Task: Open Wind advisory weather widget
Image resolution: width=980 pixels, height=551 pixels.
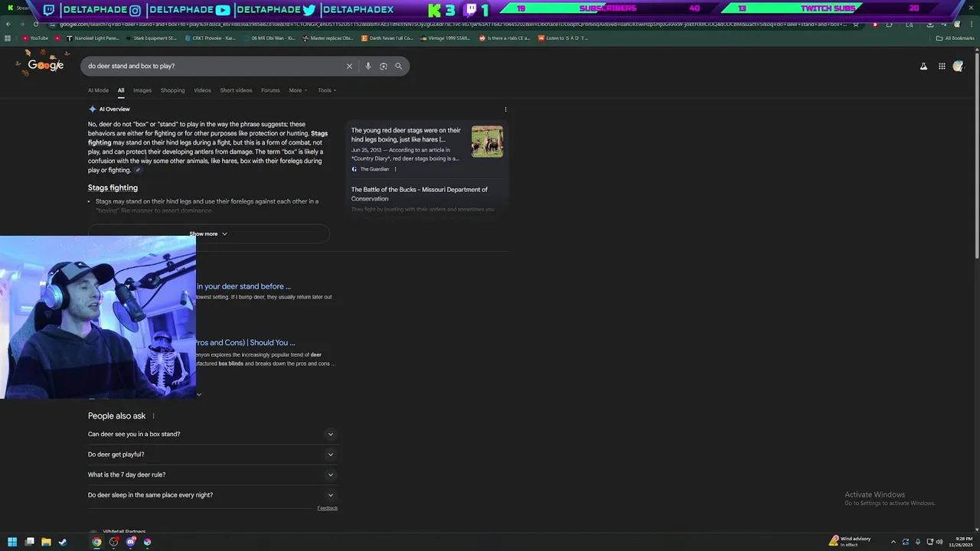Action: tap(850, 541)
